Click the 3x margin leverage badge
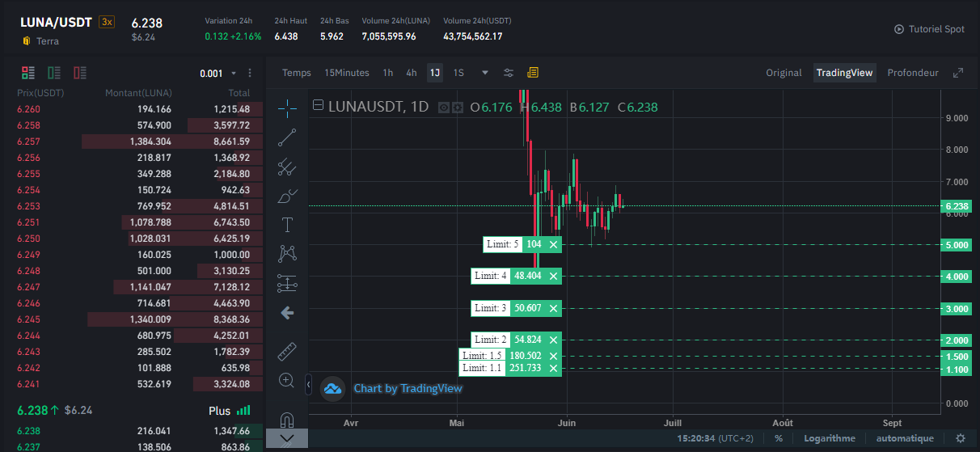 pos(107,22)
